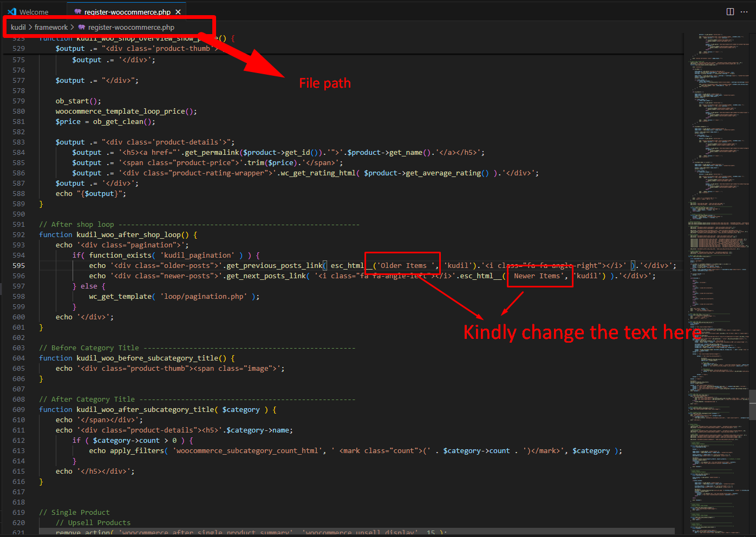
Task: Select the register-woocommerce.php editor tab
Action: pos(127,11)
